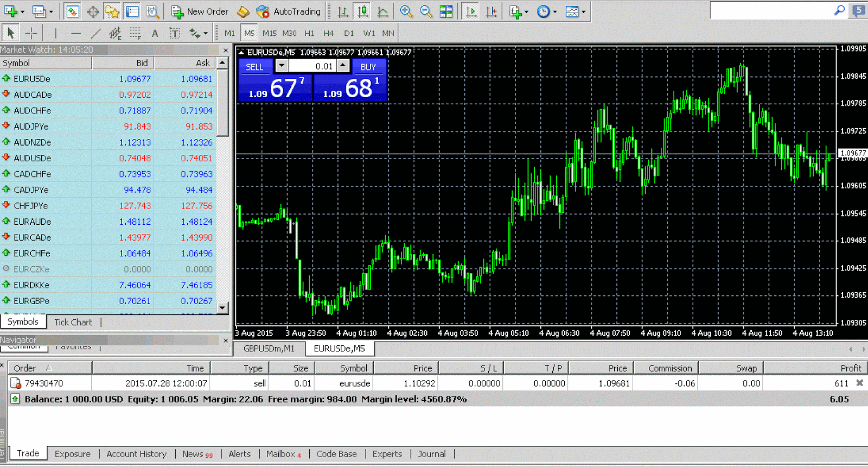Viewport: 868px width, 467px height.
Task: Open the Strategy Tester icon
Action: tap(152, 11)
